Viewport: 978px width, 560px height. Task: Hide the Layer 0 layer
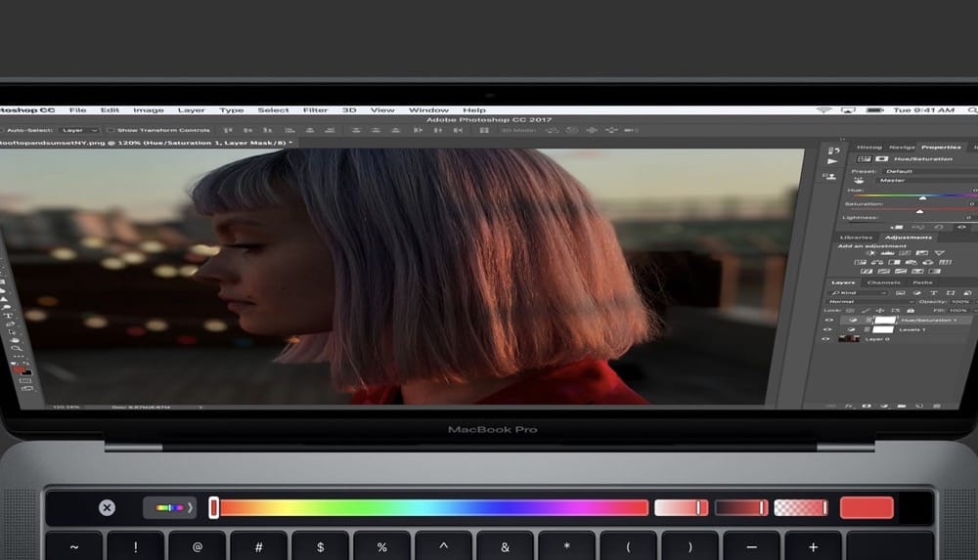click(x=825, y=338)
